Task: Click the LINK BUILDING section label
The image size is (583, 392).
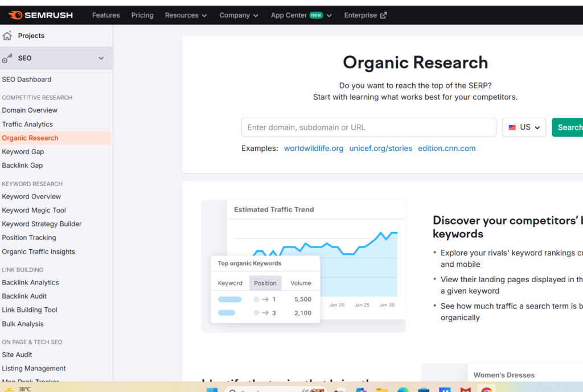Action: (23, 270)
